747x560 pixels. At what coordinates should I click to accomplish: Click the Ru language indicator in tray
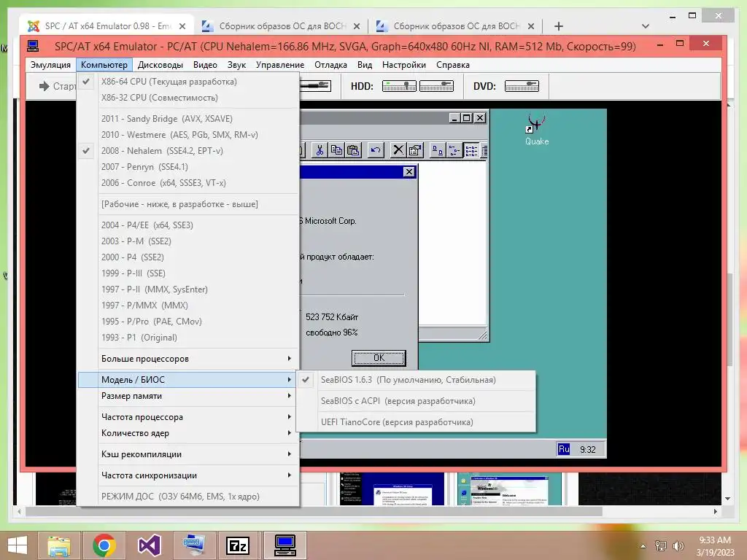tap(564, 449)
